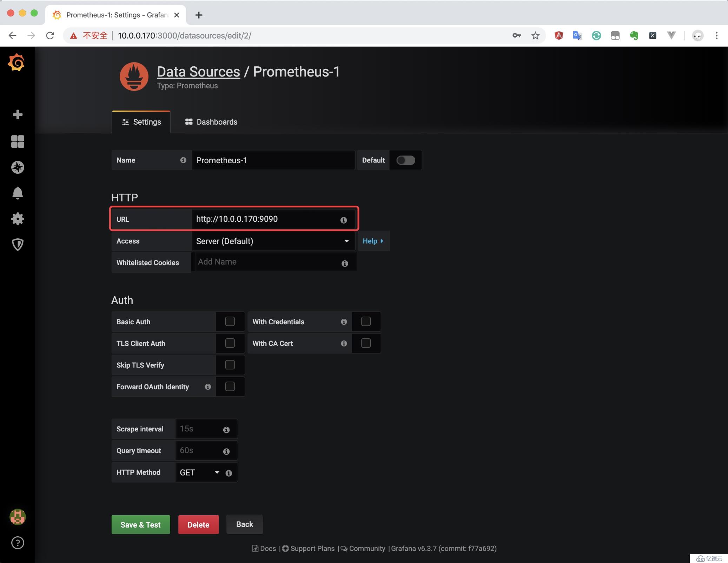
Task: Open the Grafana v6.3.7 version link
Action: 444,549
